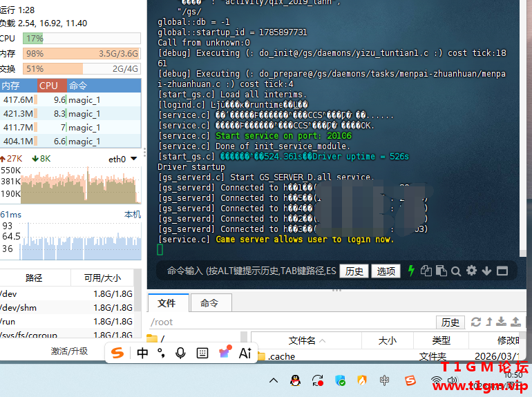
Task: Open the skin box icon on IME bar
Action: pyautogui.click(x=225, y=352)
